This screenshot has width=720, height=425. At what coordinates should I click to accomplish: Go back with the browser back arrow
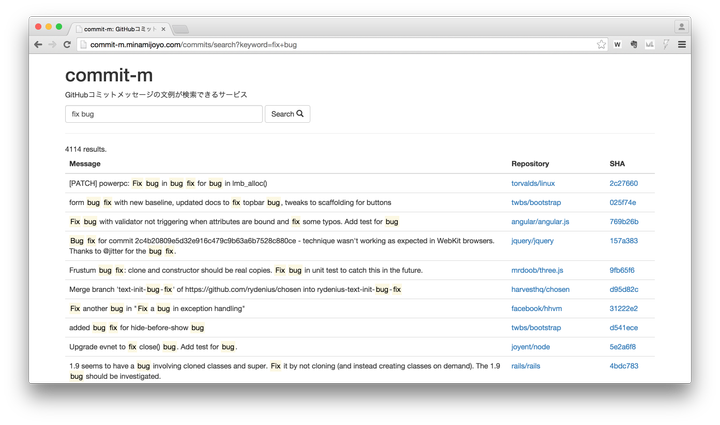(38, 45)
